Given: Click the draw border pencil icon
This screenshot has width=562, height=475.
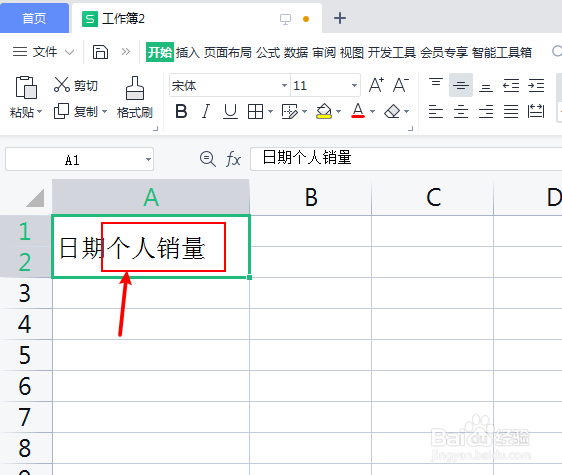Looking at the screenshot, I should pos(290,111).
